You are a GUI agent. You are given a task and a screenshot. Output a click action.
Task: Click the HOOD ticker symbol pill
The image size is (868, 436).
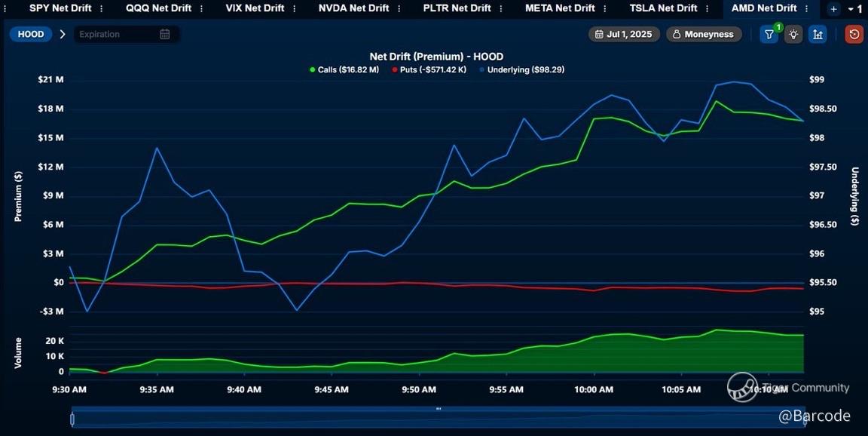(31, 35)
